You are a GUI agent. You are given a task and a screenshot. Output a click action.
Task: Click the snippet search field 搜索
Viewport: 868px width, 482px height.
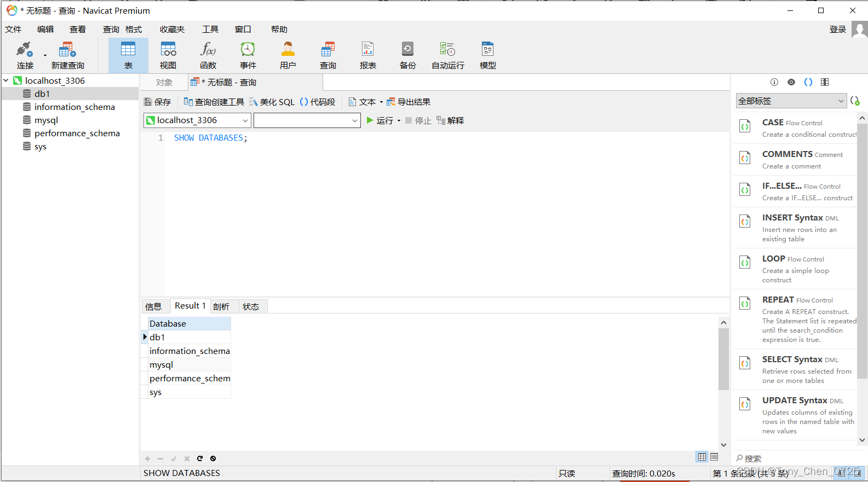click(794, 458)
